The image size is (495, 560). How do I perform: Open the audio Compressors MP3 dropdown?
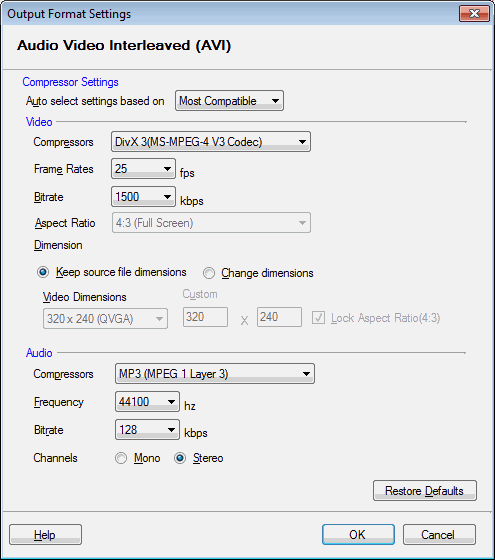click(x=215, y=374)
